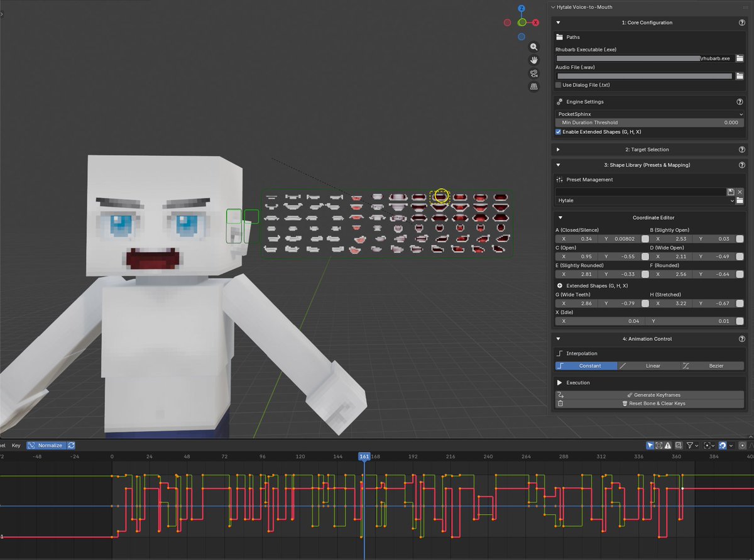The height and width of the screenshot is (560, 754).
Task: Collapse 4: Animation Control section
Action: pyautogui.click(x=559, y=339)
